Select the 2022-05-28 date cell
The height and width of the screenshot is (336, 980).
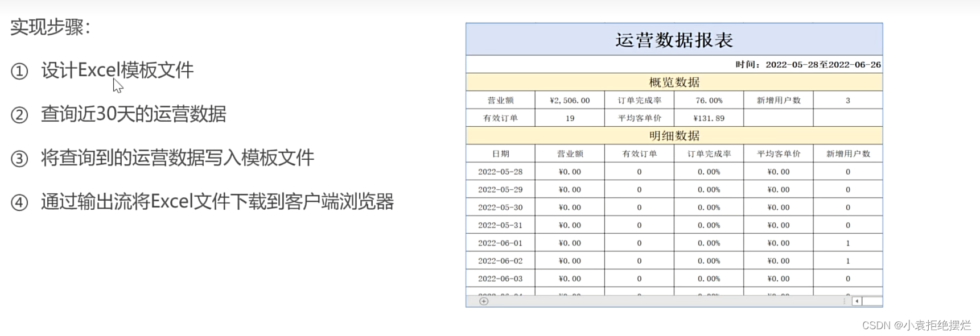(x=501, y=171)
